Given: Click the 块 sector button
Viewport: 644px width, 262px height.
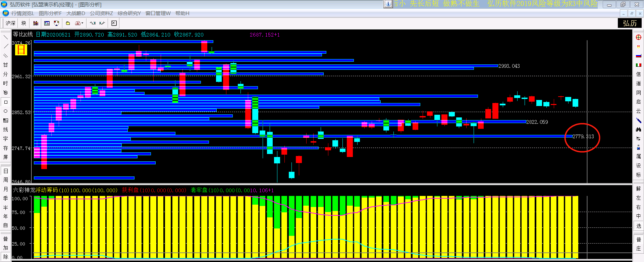Looking at the screenshot, I should (24, 23).
